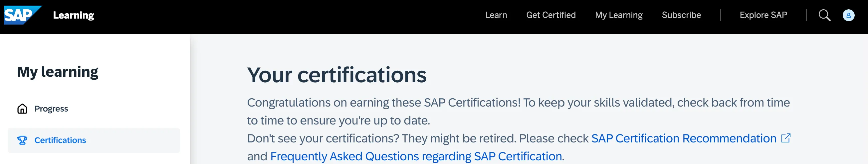The width and height of the screenshot is (868, 164).
Task: Click the Certifications trophy icon
Action: tap(22, 140)
